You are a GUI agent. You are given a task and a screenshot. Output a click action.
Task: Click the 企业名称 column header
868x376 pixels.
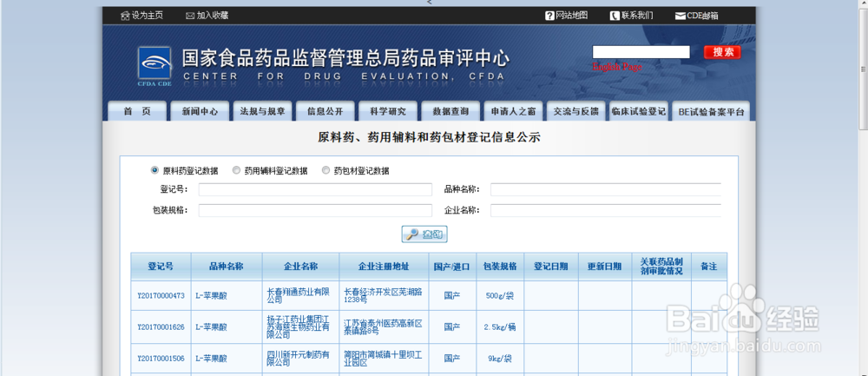click(301, 267)
